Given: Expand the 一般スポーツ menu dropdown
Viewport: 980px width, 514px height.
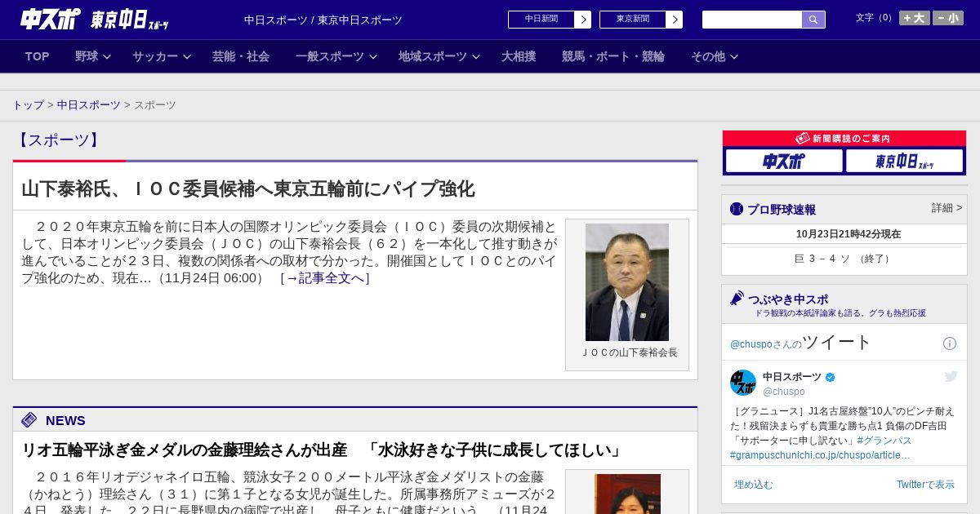Looking at the screenshot, I should pyautogui.click(x=336, y=56).
